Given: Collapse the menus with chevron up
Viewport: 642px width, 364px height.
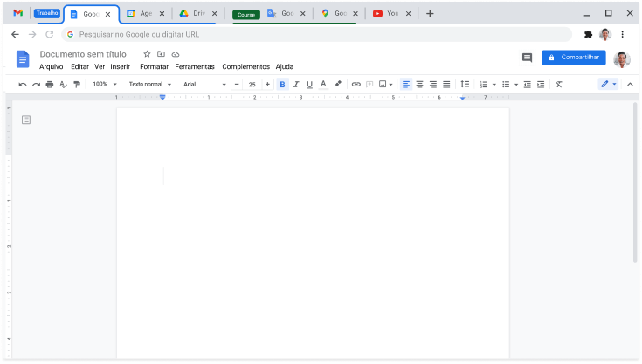Looking at the screenshot, I should click(x=630, y=85).
